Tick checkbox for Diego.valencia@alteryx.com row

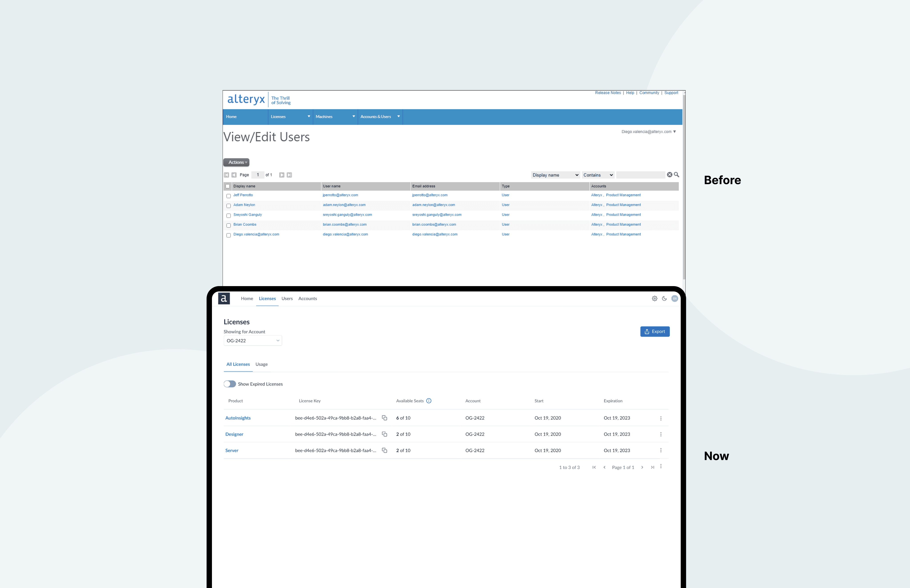[x=229, y=235]
